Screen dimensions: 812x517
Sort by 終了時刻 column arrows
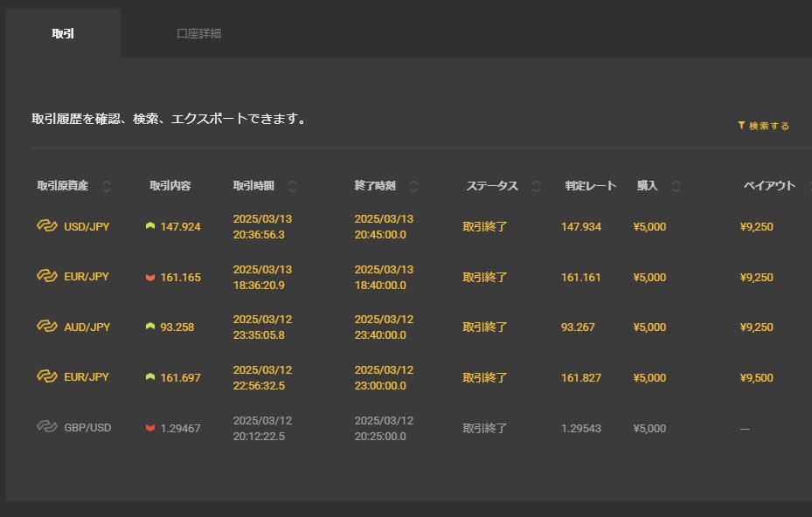click(413, 186)
